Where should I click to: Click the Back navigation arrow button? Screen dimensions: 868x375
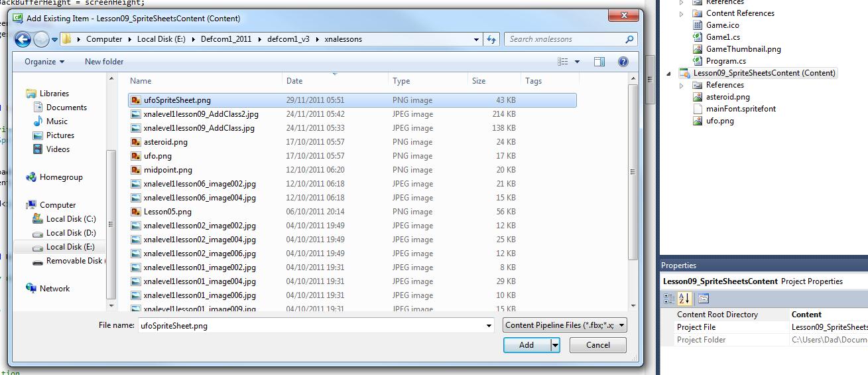point(23,40)
